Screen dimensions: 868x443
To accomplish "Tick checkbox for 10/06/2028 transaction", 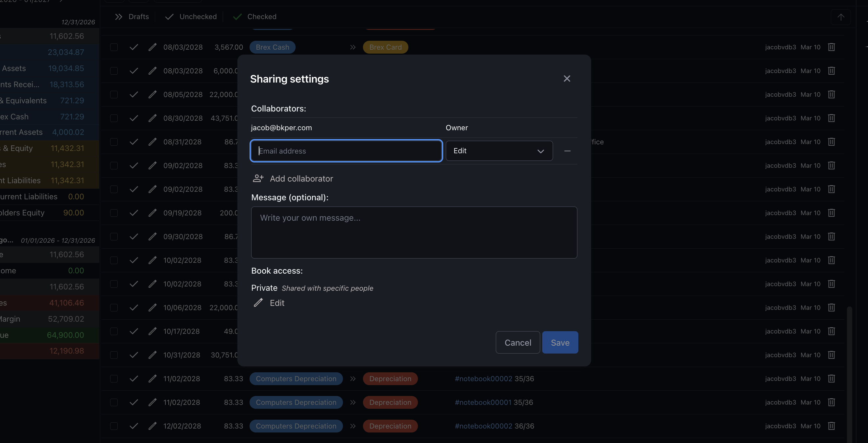I will (114, 308).
